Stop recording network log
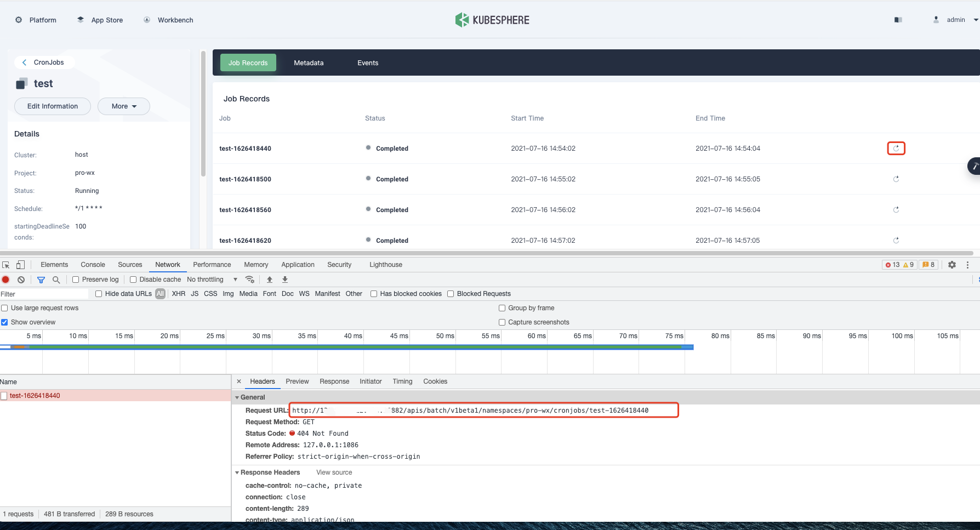 5,280
